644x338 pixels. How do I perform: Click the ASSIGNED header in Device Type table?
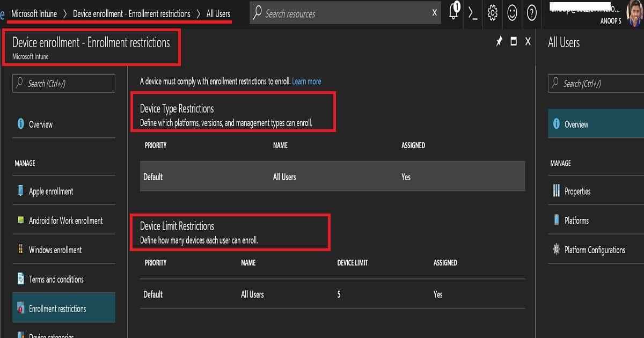click(x=413, y=145)
